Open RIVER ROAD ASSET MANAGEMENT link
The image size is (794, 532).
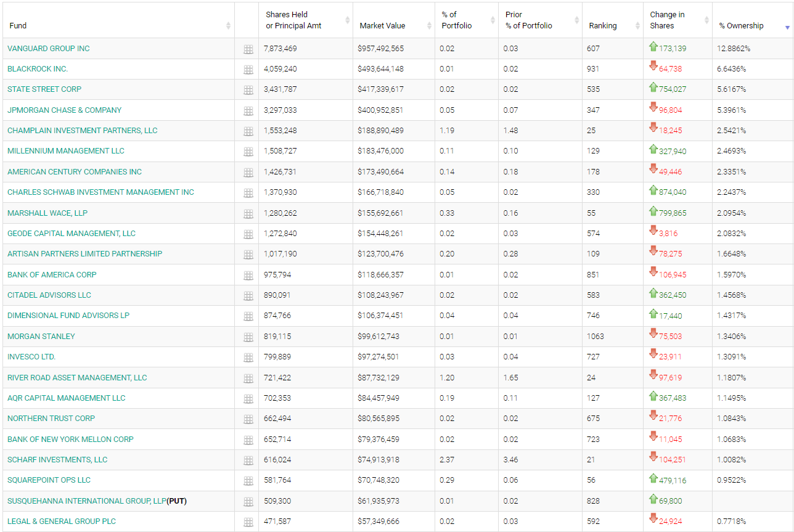(x=77, y=378)
